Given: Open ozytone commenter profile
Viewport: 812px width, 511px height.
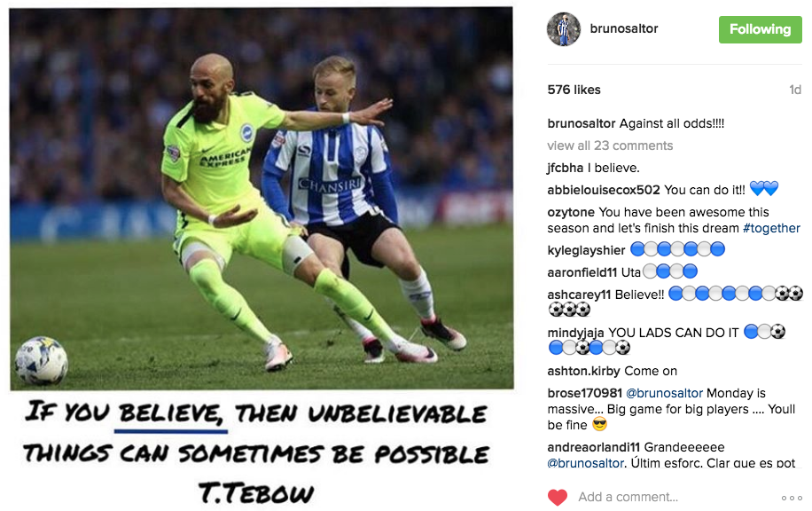Looking at the screenshot, I should [571, 212].
